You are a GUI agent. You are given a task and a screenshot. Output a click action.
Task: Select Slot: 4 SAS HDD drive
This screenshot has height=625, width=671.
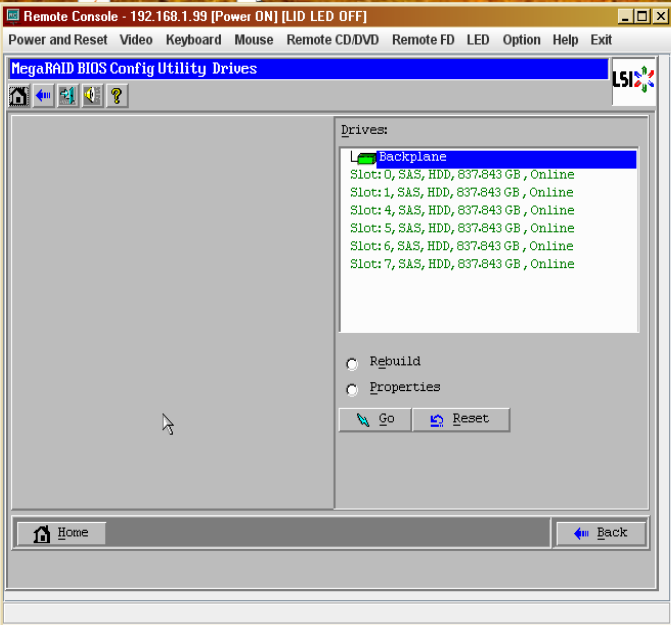coord(462,210)
